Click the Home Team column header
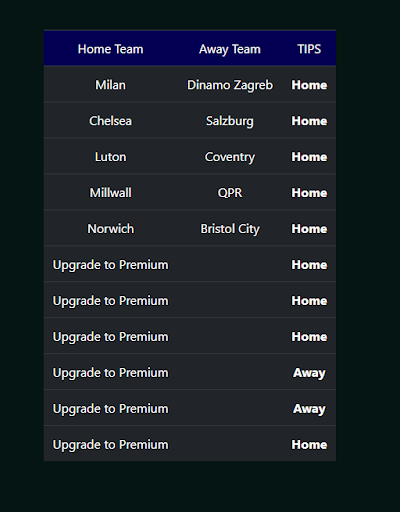 click(x=110, y=49)
